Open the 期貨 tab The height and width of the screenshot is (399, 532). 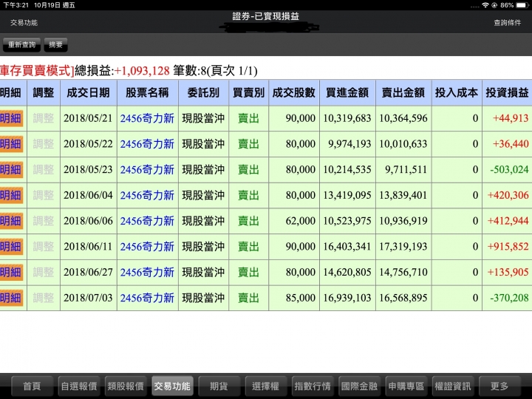[x=219, y=386]
